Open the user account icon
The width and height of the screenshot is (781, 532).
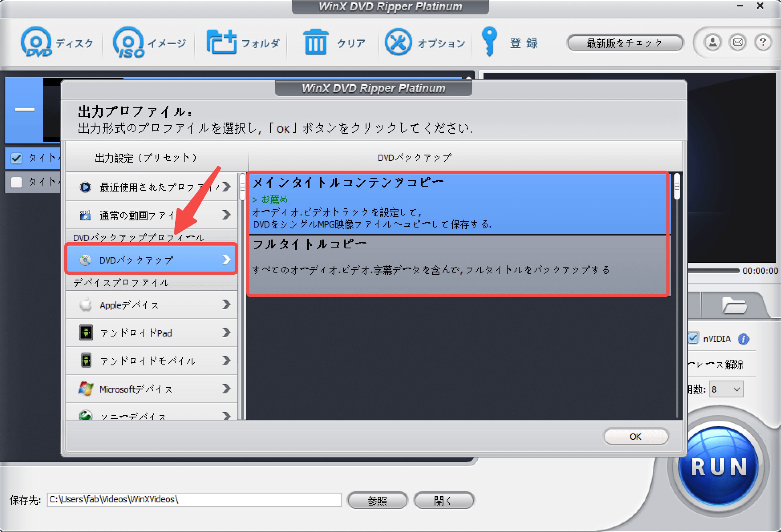pos(712,42)
